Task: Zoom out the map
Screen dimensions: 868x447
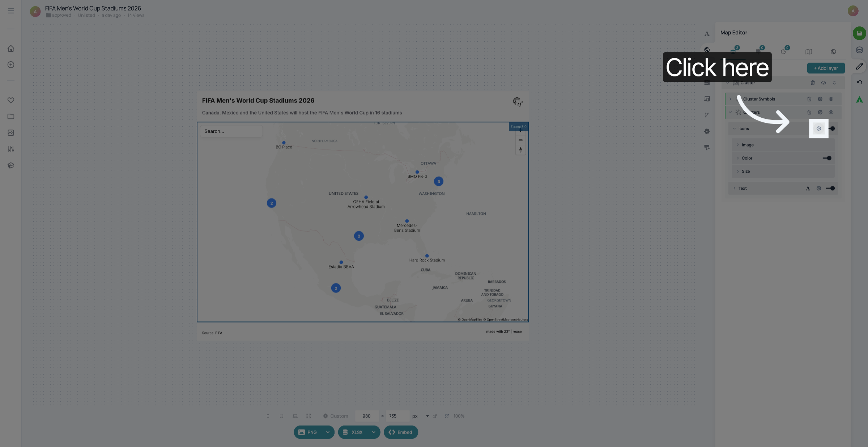Action: [x=520, y=140]
